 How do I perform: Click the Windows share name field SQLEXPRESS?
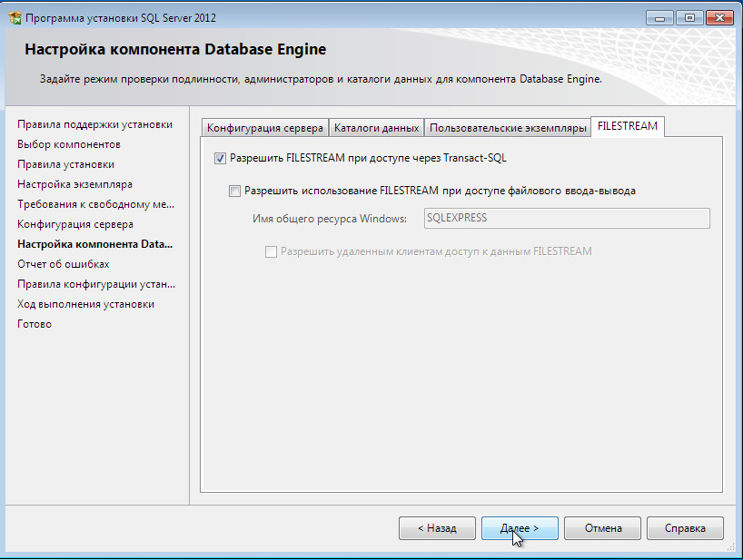(567, 218)
